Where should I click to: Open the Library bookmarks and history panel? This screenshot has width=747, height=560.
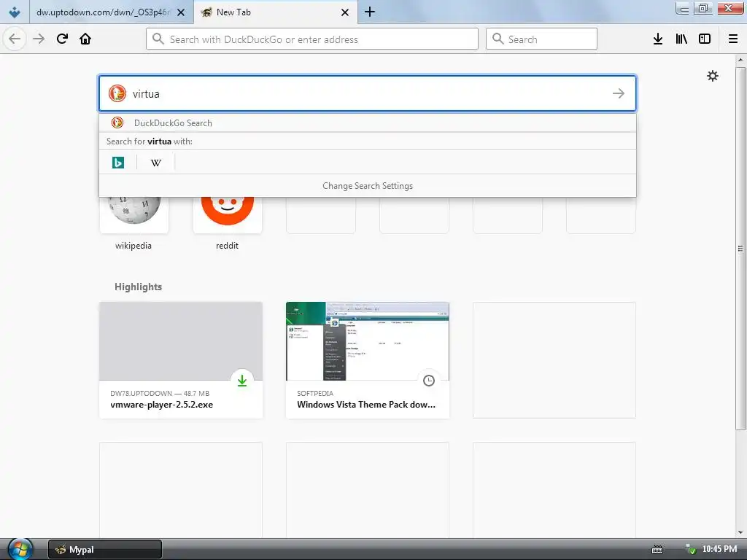[x=681, y=39]
